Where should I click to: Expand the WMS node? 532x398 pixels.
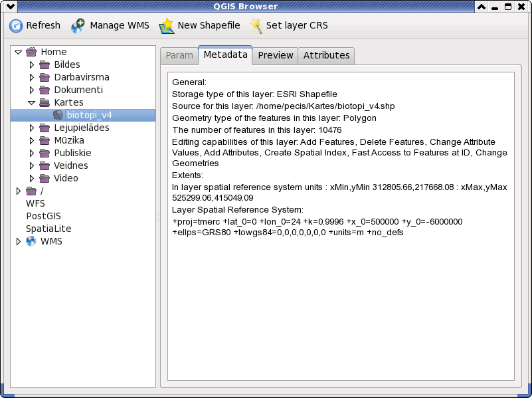(x=19, y=241)
